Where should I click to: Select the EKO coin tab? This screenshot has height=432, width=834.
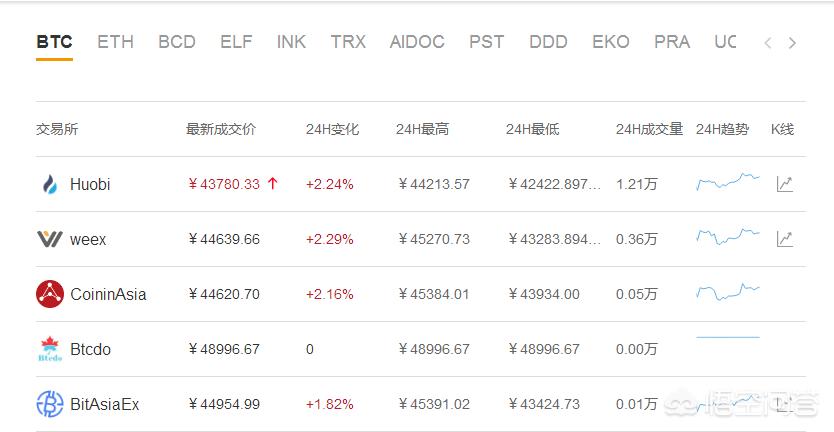point(610,42)
